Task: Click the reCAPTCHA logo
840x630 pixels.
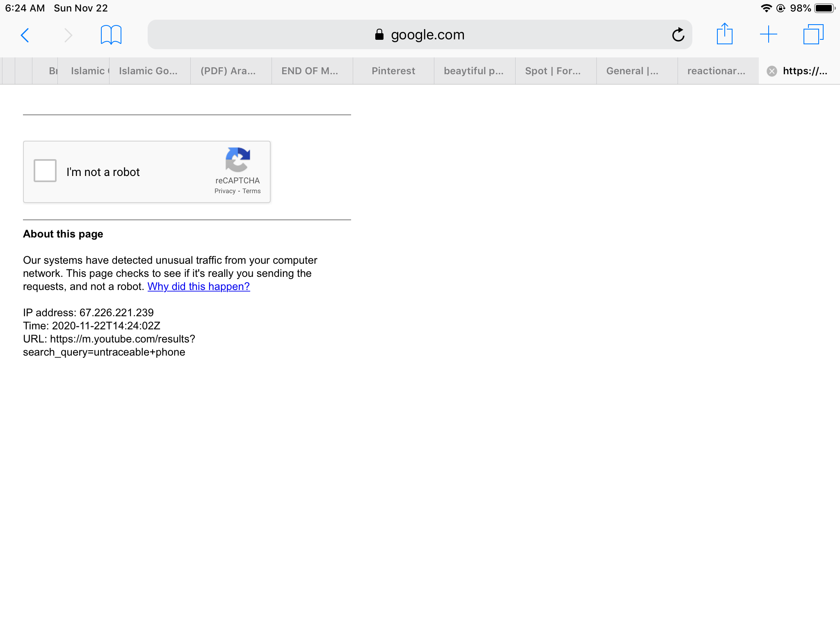Action: (237, 160)
